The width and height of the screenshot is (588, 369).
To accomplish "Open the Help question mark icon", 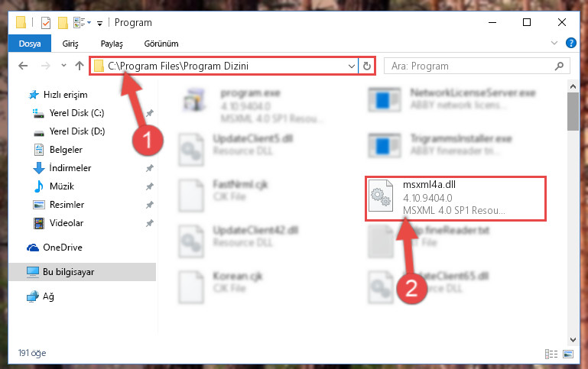I will [x=570, y=43].
